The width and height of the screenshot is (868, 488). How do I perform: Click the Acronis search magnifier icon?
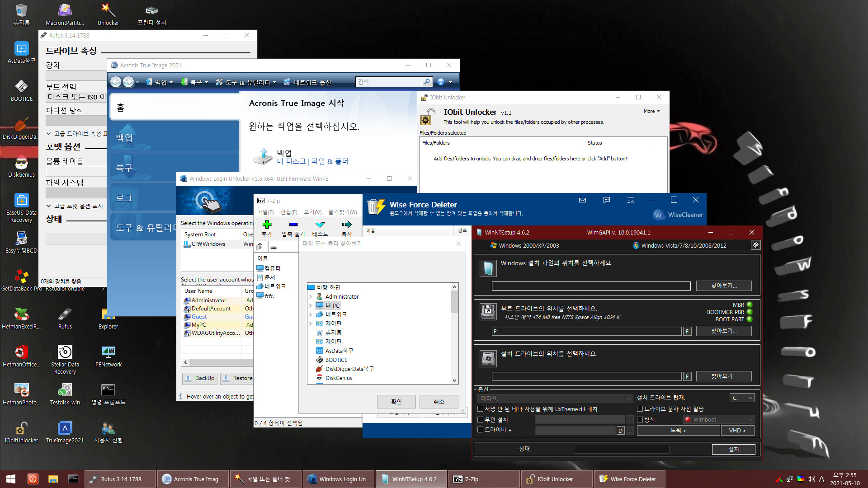pos(427,82)
